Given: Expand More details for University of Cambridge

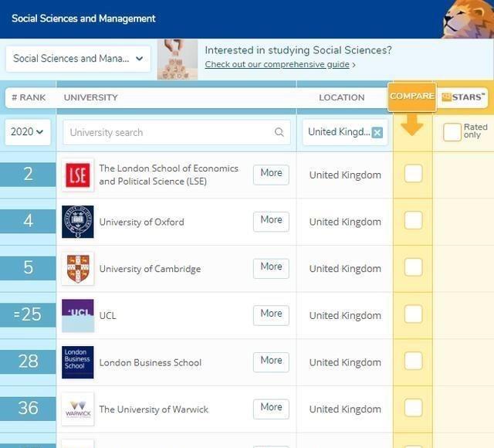Looking at the screenshot, I should point(271,267).
